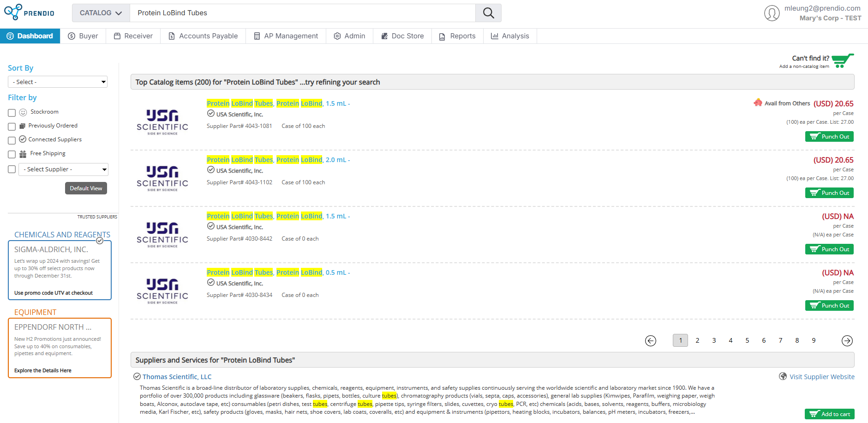Punch Out for part 4043-1102
868x423 pixels.
pyautogui.click(x=829, y=193)
